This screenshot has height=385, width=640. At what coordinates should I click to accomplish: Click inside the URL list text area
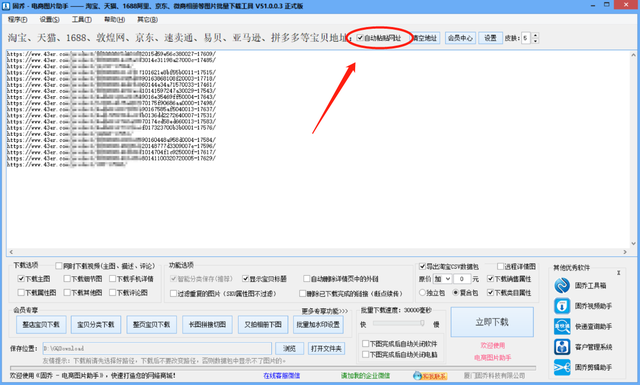[x=318, y=149]
